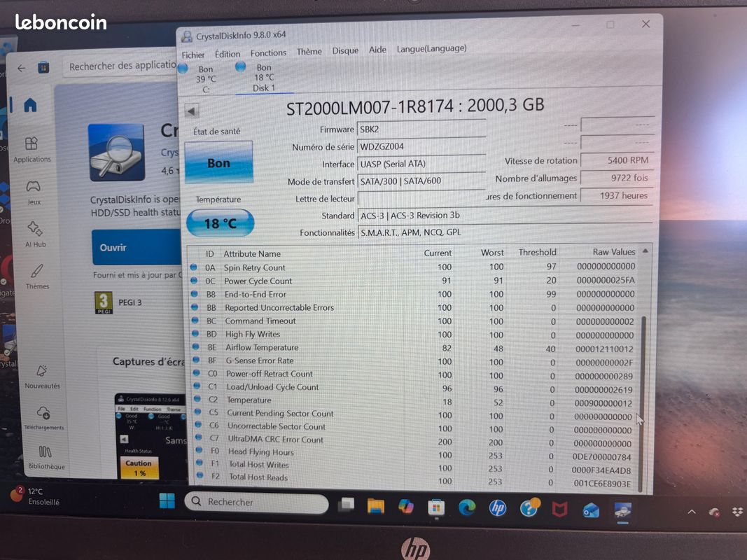Select the Airflow Temperature row

coord(414,348)
